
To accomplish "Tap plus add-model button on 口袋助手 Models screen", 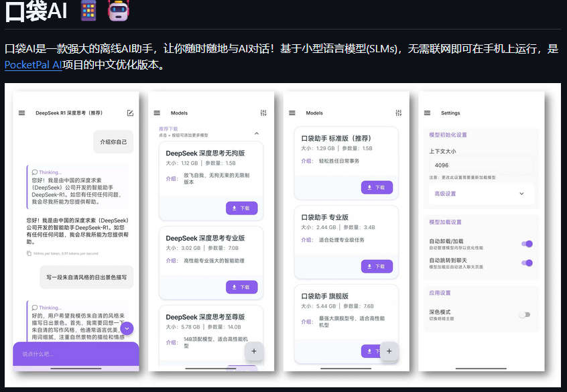I will 389,350.
